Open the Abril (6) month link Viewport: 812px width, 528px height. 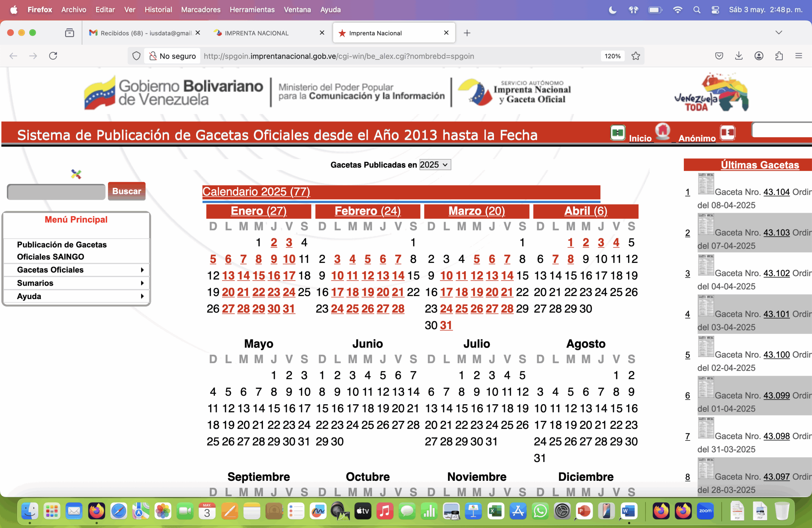click(586, 211)
